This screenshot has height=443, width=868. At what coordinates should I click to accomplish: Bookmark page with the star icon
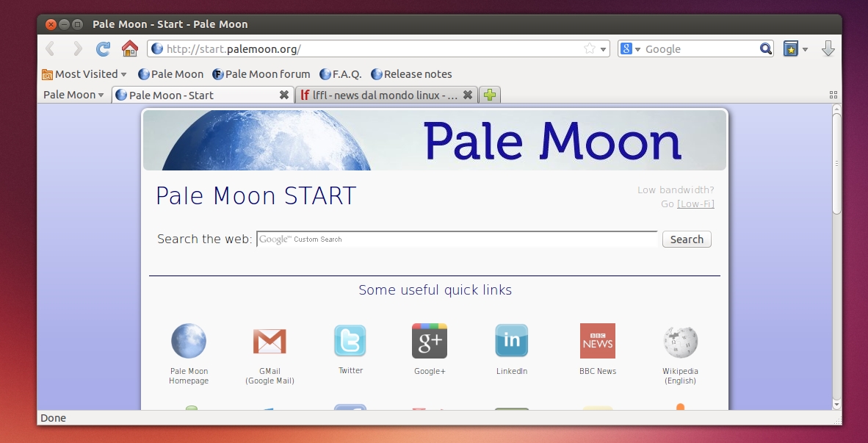[x=590, y=48]
